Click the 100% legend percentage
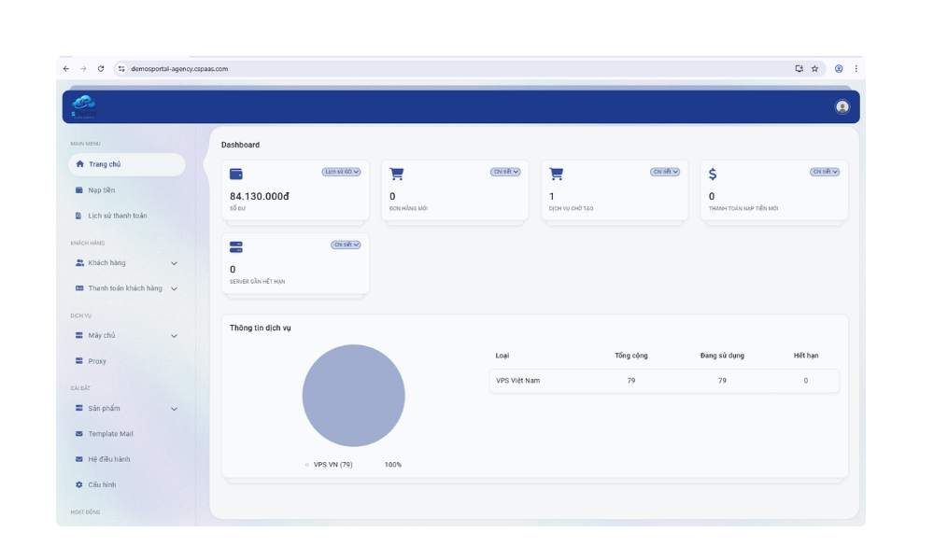The height and width of the screenshot is (560, 934). pos(392,465)
